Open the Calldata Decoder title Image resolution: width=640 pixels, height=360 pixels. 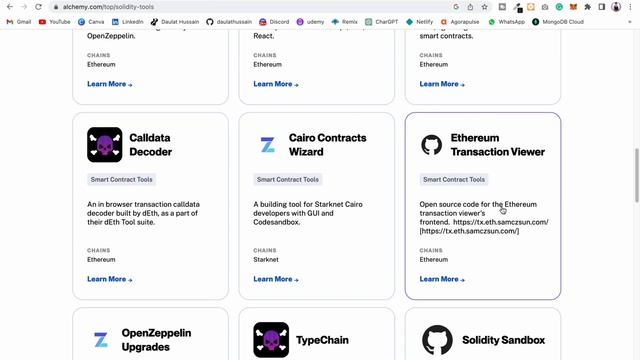(x=151, y=145)
